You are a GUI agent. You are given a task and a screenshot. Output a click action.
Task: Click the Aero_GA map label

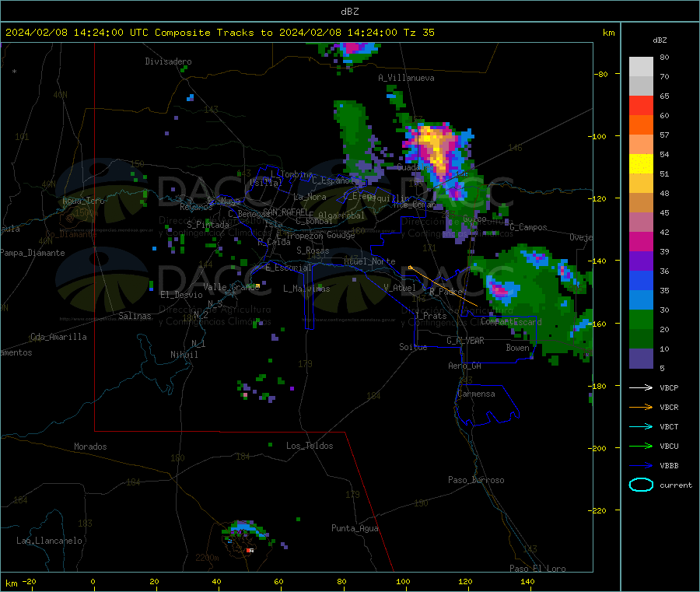(464, 366)
